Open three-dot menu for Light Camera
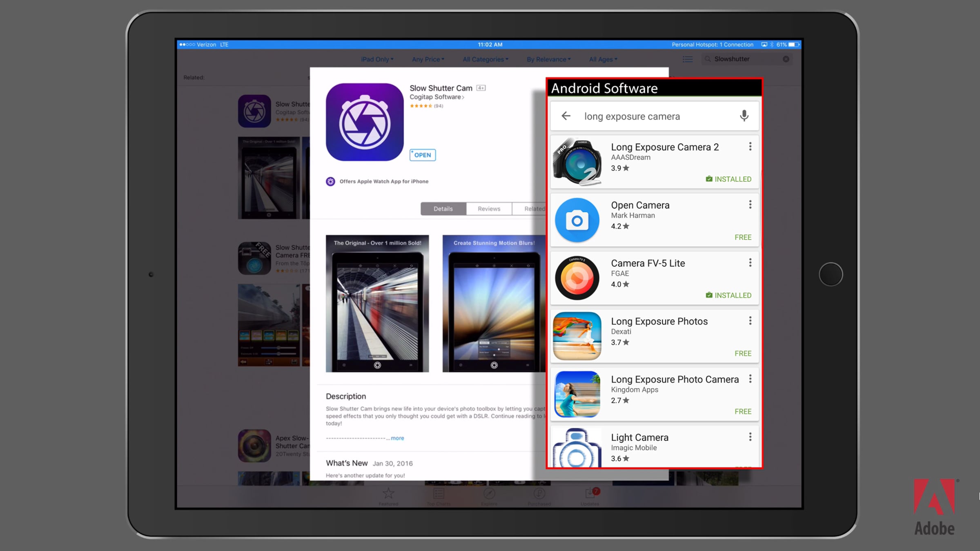 (750, 437)
